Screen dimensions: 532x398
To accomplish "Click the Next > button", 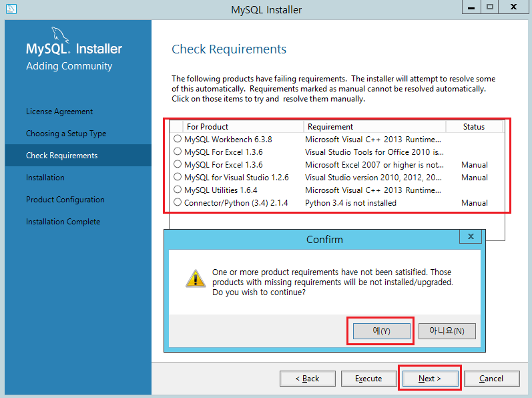I will (430, 379).
